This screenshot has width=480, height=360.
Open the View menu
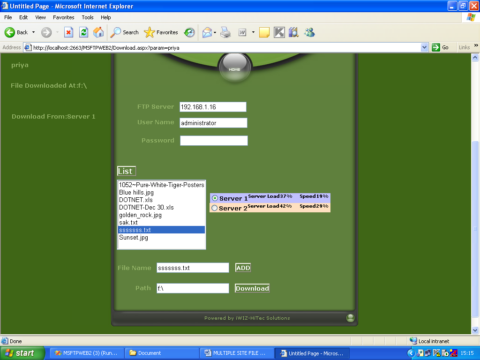tap(40, 17)
